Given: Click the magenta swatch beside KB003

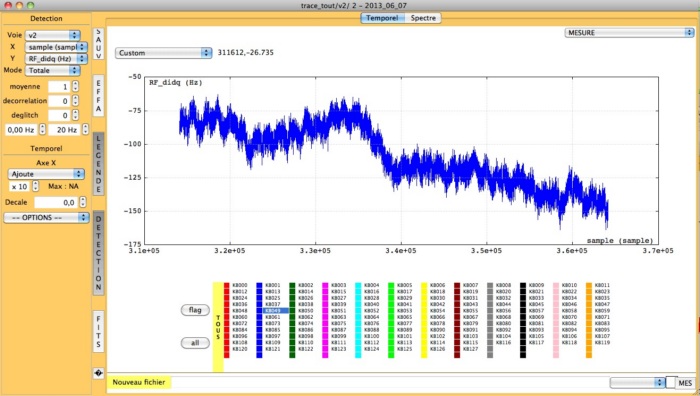Looking at the screenshot, I should pyautogui.click(x=325, y=285).
